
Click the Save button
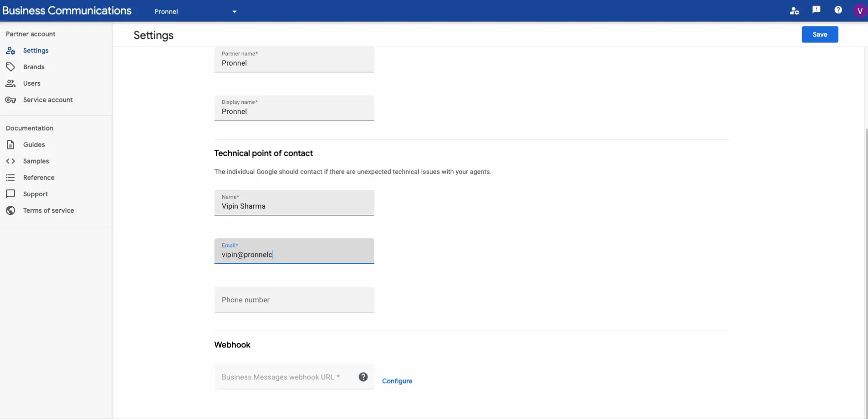click(x=820, y=35)
